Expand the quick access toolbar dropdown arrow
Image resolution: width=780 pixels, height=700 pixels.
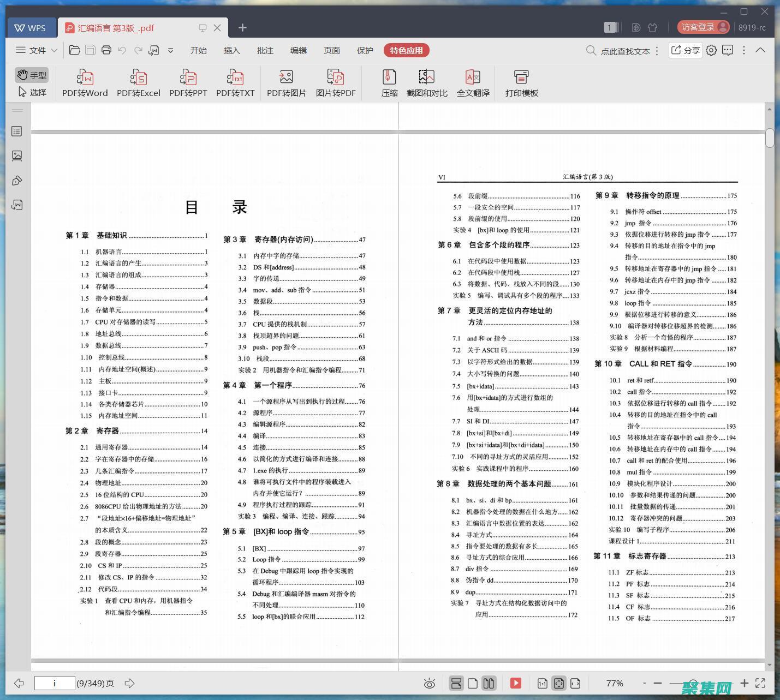click(x=170, y=50)
